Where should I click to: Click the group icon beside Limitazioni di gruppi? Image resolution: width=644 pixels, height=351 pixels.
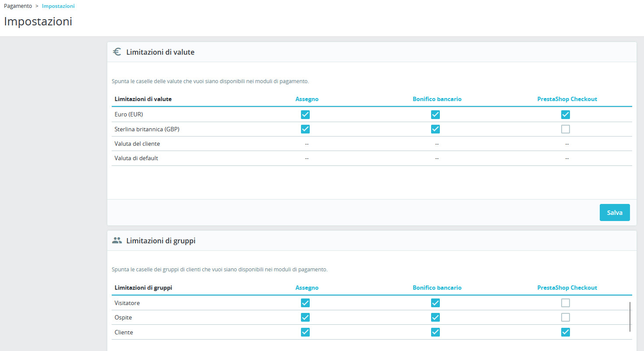pyautogui.click(x=117, y=240)
